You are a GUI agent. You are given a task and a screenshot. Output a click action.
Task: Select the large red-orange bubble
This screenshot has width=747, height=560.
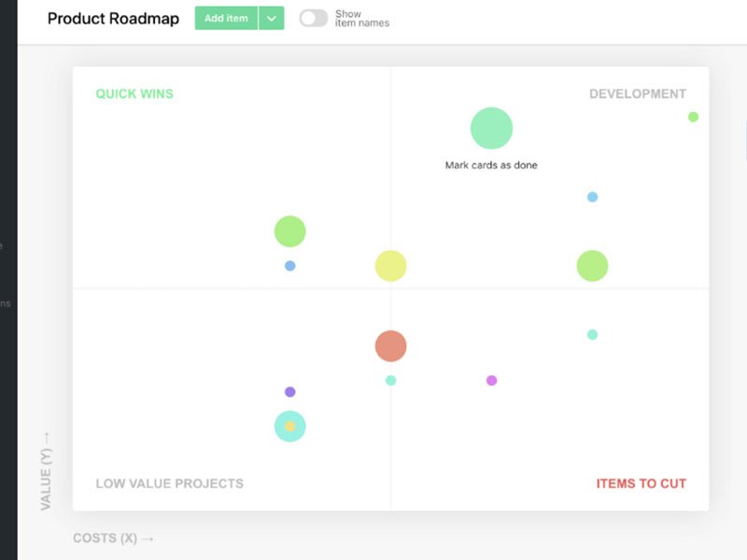(x=390, y=346)
